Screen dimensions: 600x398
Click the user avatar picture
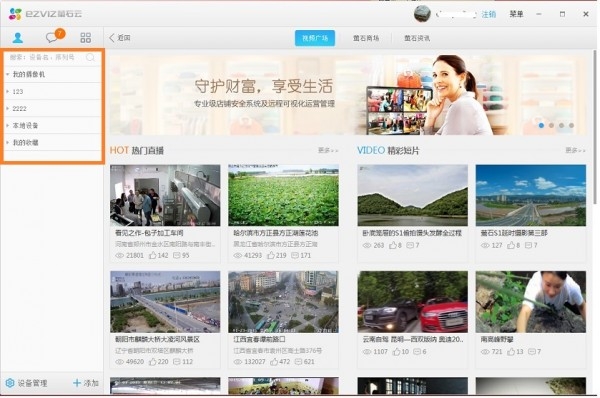[422, 14]
